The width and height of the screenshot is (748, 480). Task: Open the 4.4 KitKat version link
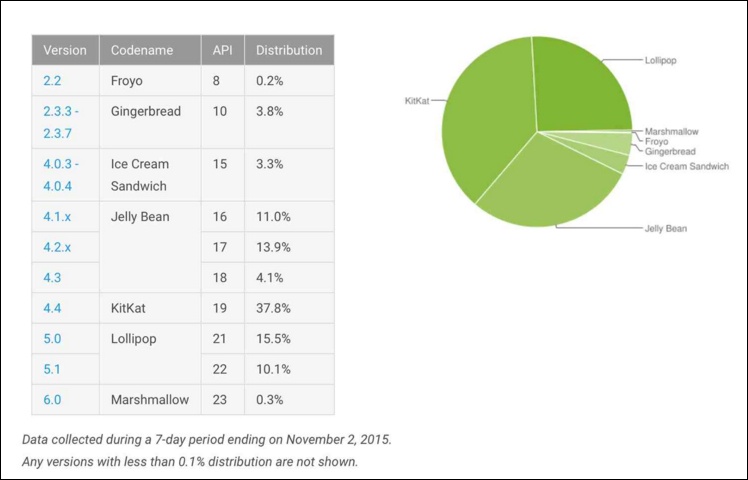pos(52,308)
